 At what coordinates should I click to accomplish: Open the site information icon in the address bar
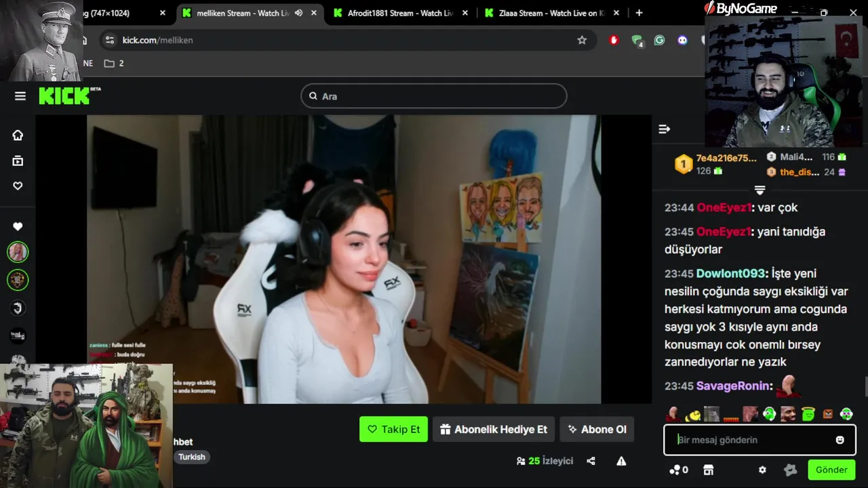click(x=110, y=40)
